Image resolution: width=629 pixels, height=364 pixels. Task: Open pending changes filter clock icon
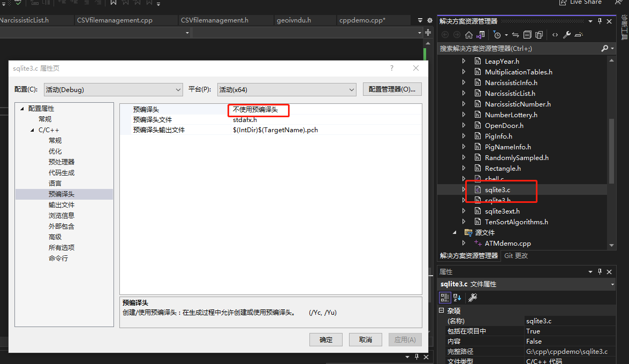pyautogui.click(x=497, y=35)
